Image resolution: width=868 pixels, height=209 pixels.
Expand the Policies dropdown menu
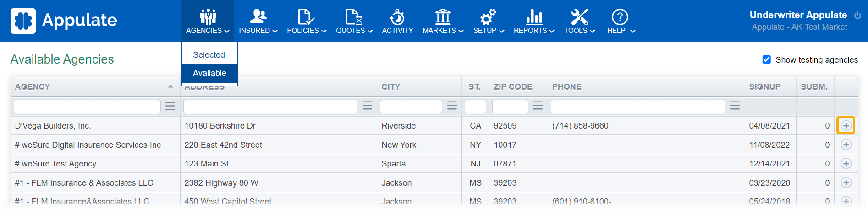(x=306, y=21)
